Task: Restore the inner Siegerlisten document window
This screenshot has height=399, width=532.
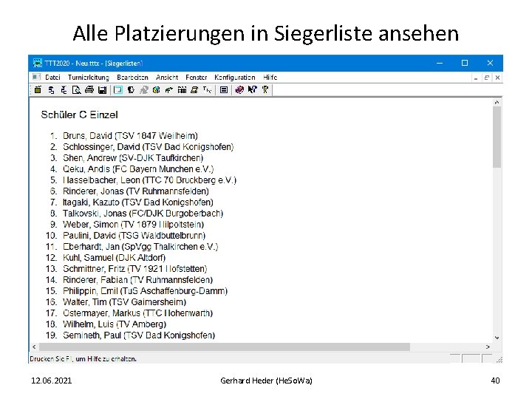Action: [486, 78]
